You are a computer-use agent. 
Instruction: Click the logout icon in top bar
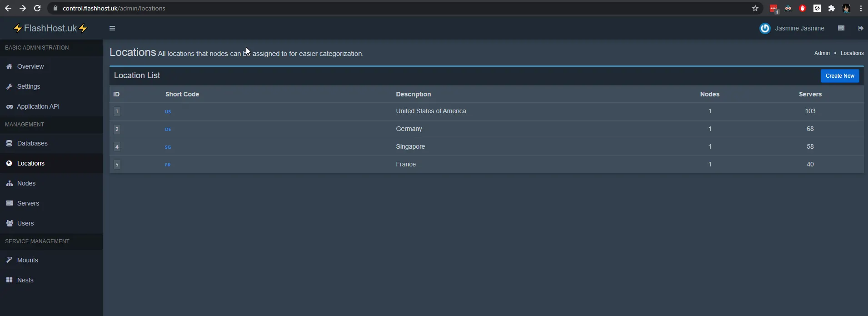tap(861, 28)
